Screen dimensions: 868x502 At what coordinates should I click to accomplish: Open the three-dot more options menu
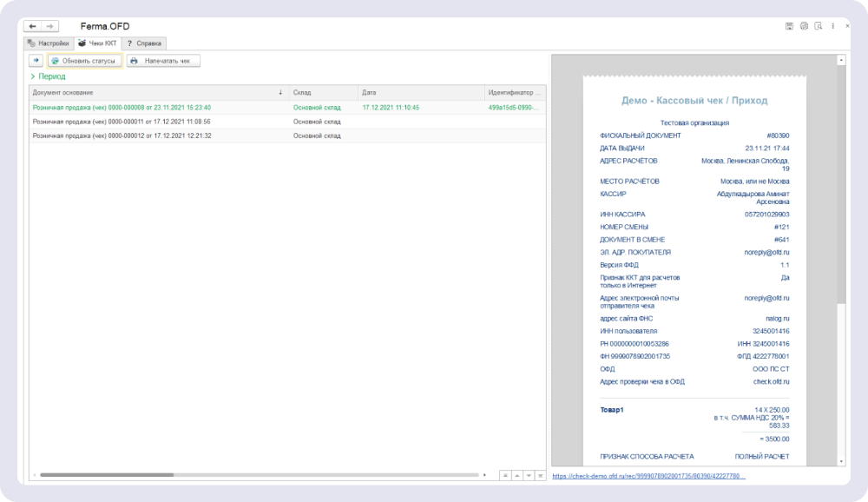pos(832,27)
